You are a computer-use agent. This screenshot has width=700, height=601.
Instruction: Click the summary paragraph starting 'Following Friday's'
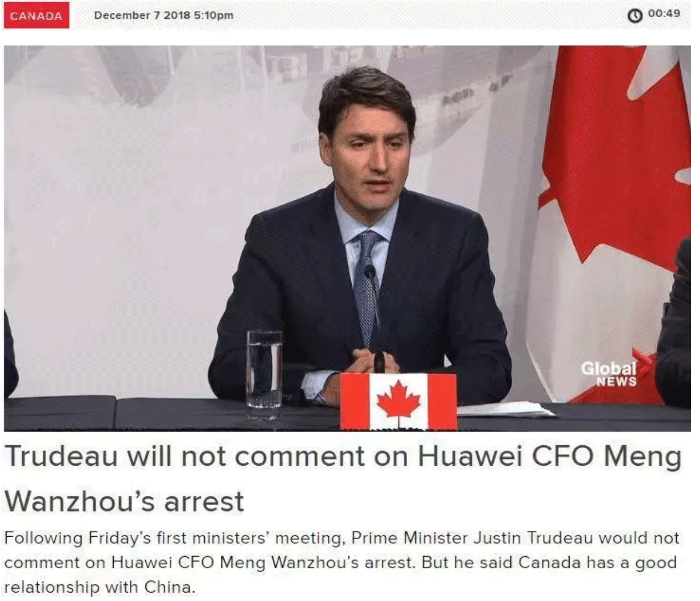[342, 562]
